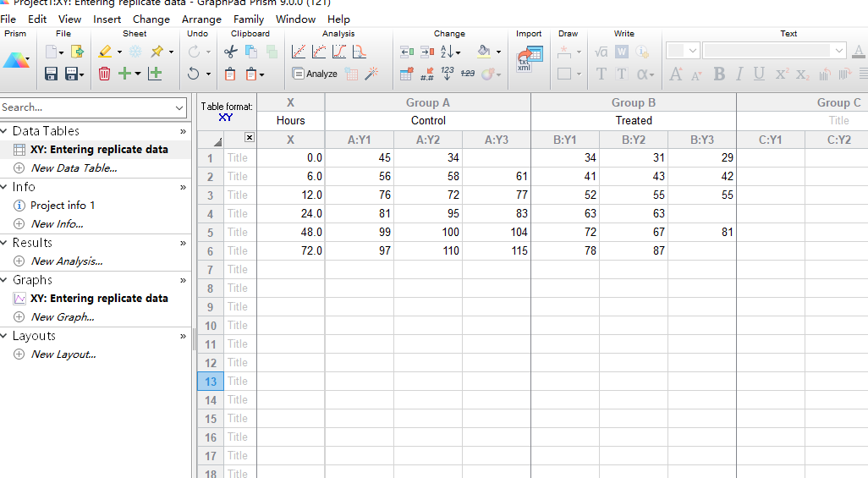This screenshot has width=868, height=478.
Task: Click the new file icon
Action: 51,52
